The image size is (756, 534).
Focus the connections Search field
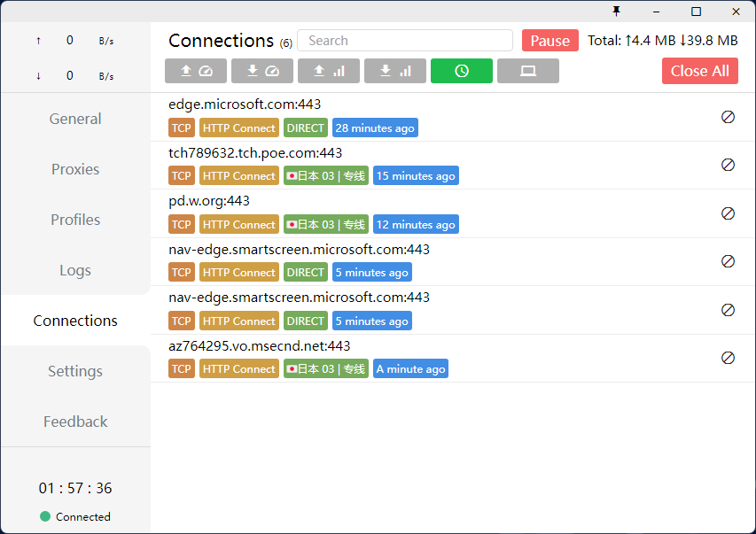[x=405, y=41]
